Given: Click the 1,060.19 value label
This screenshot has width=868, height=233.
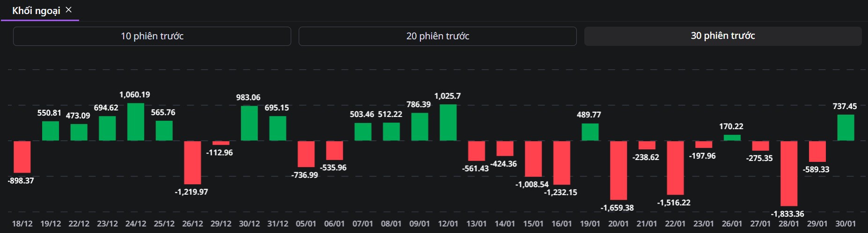Looking at the screenshot, I should pyautogui.click(x=135, y=95).
